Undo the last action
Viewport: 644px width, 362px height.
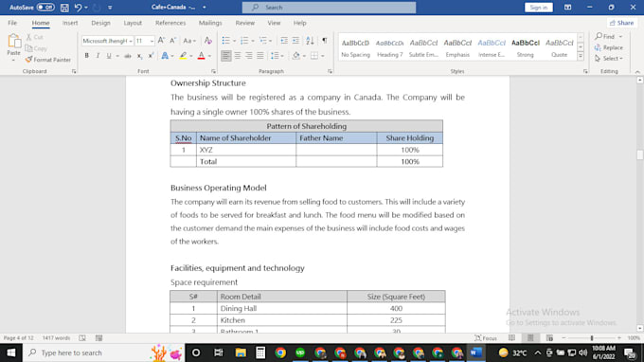pos(78,8)
